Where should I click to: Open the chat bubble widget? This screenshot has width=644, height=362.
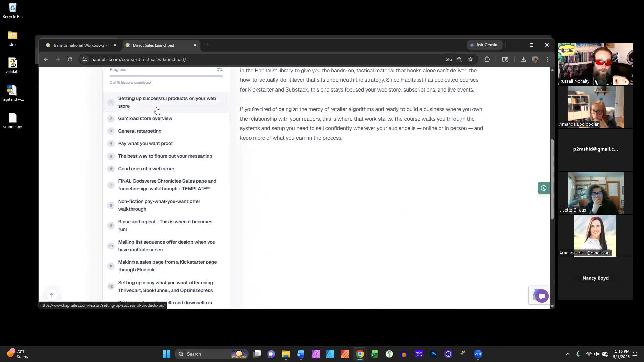[541, 296]
